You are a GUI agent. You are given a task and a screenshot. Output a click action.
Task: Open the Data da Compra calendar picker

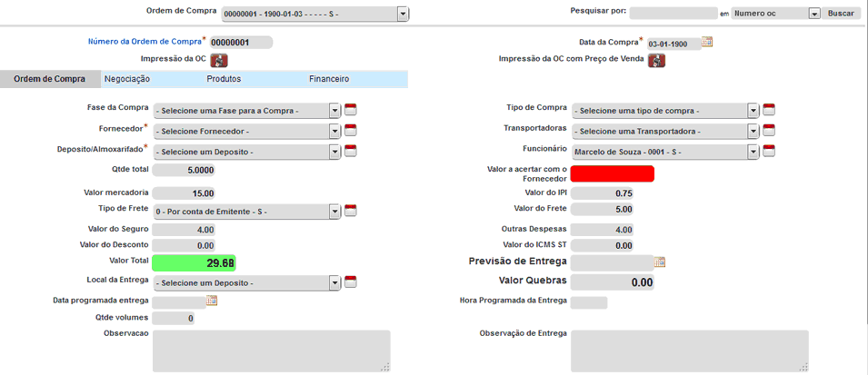tap(707, 42)
